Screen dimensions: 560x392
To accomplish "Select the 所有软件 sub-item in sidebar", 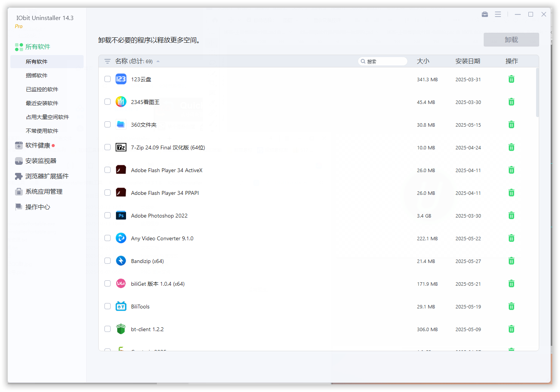I will point(47,62).
